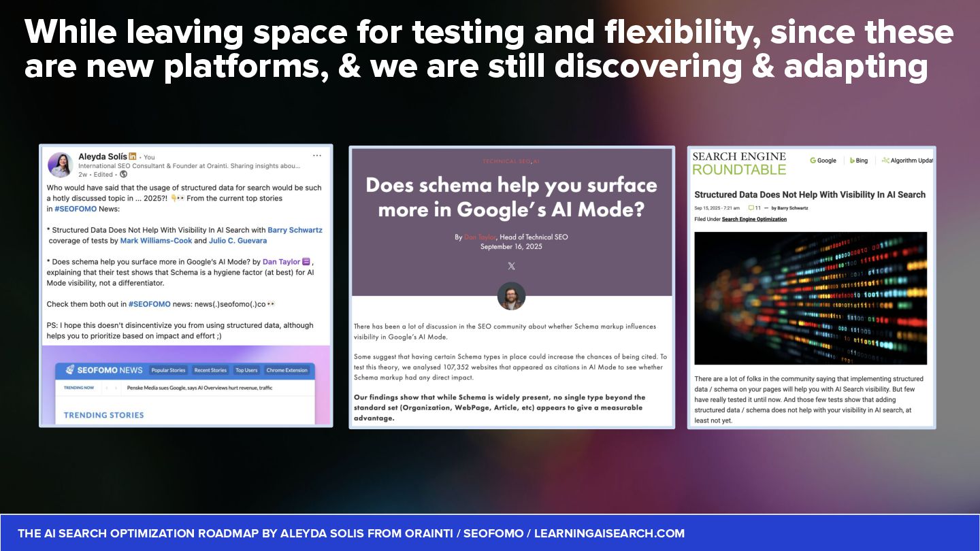Click the 'TRENDING STORIES' heading

[x=103, y=415]
